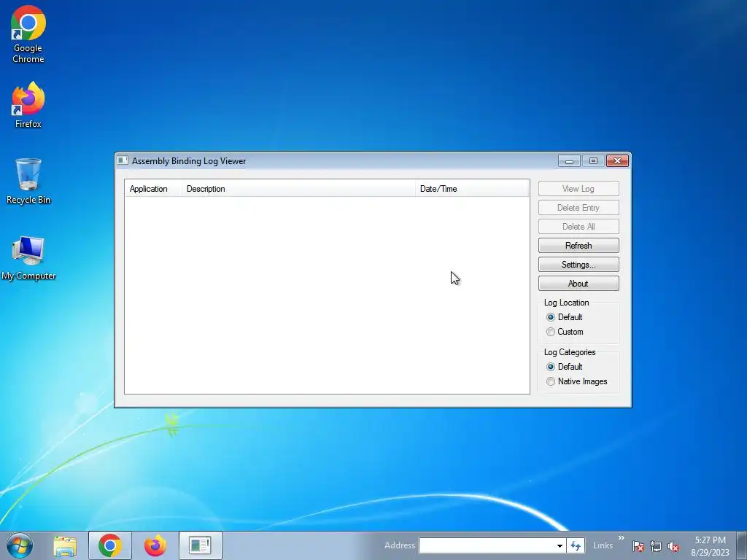
Task: Switch to Chrome in the taskbar
Action: click(x=110, y=545)
